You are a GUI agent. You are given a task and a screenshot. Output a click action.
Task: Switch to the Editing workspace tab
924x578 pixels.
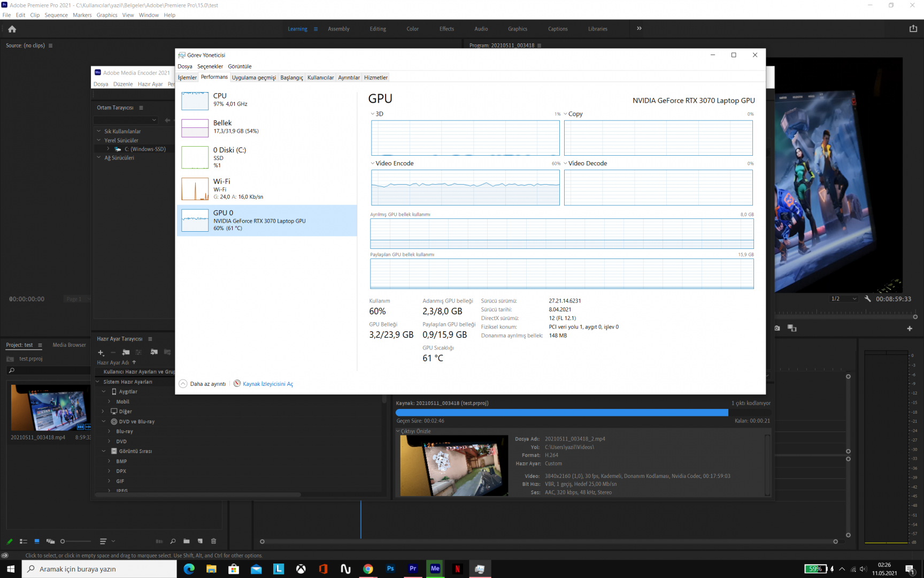pos(378,29)
